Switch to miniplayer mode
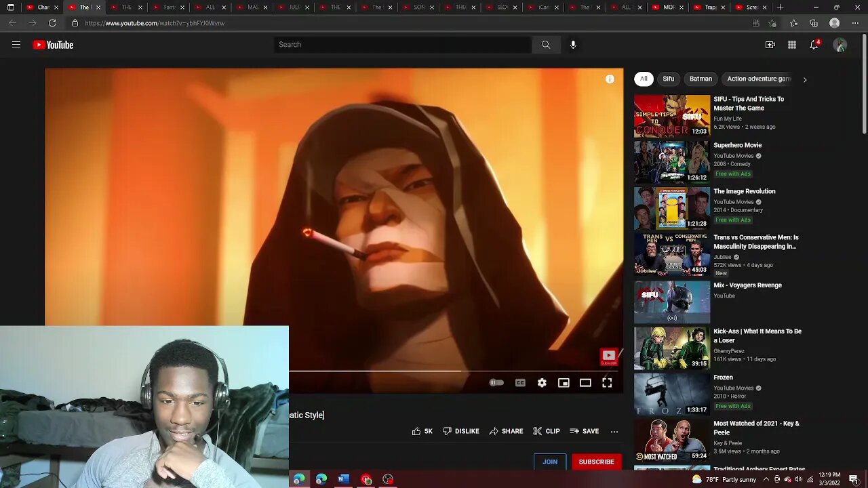The image size is (868, 488). point(564,383)
